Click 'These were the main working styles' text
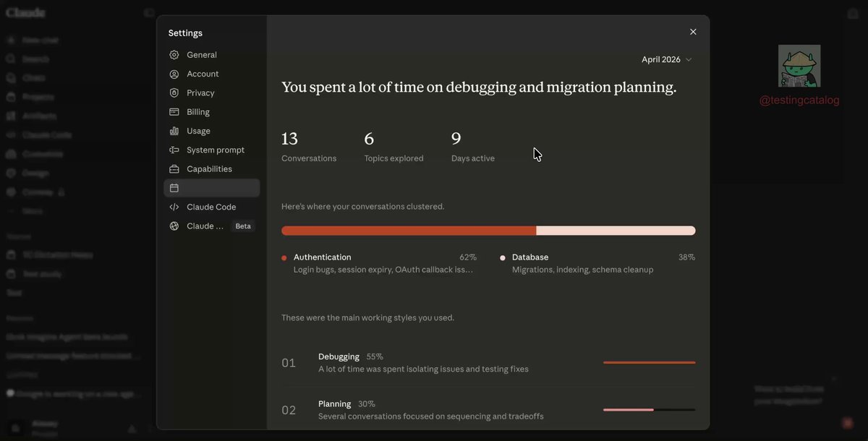868x441 pixels. (x=368, y=317)
